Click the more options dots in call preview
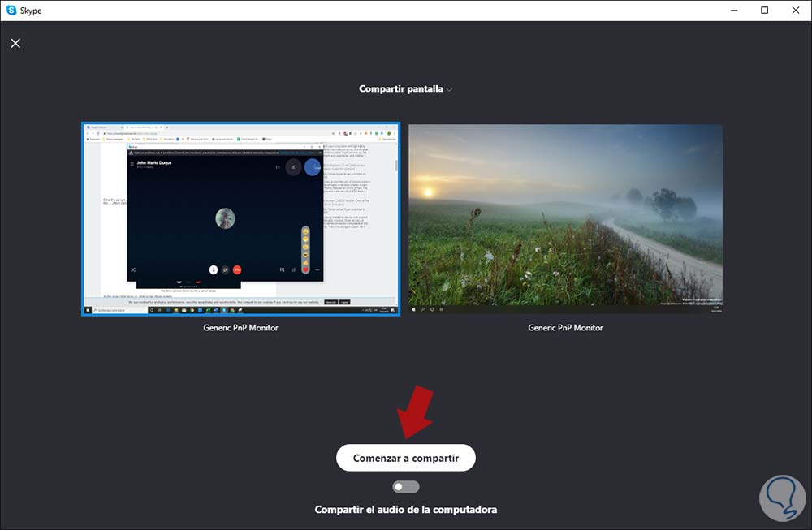The width and height of the screenshot is (812, 530). coord(317,269)
